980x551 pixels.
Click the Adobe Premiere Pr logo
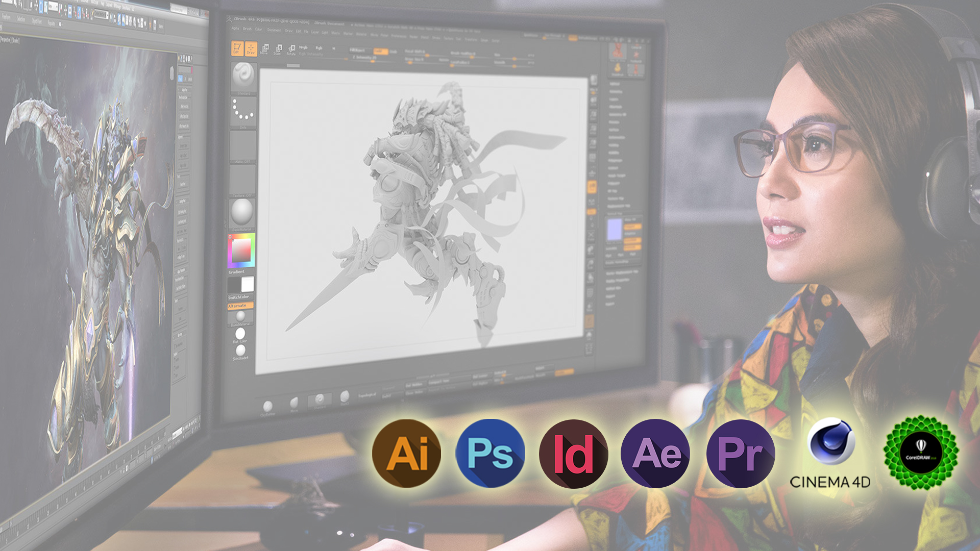click(x=741, y=454)
